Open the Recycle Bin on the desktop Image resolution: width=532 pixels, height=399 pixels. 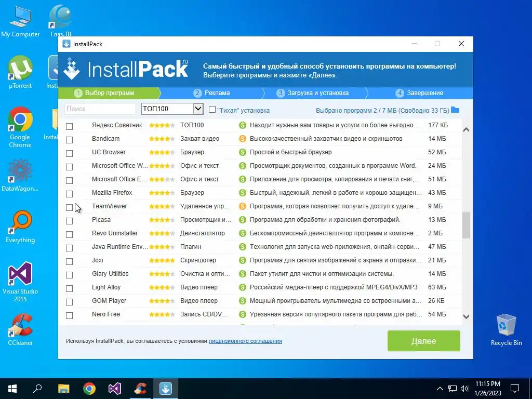point(506,329)
